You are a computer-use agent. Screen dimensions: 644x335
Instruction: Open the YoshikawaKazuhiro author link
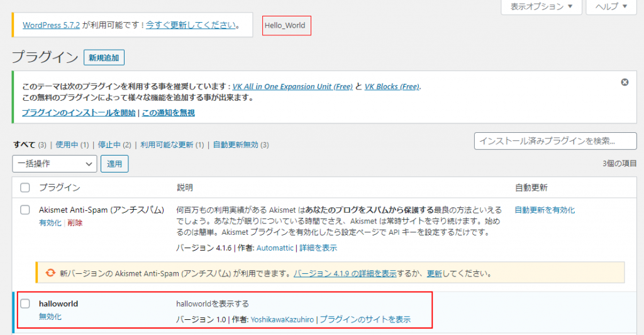[x=282, y=320]
